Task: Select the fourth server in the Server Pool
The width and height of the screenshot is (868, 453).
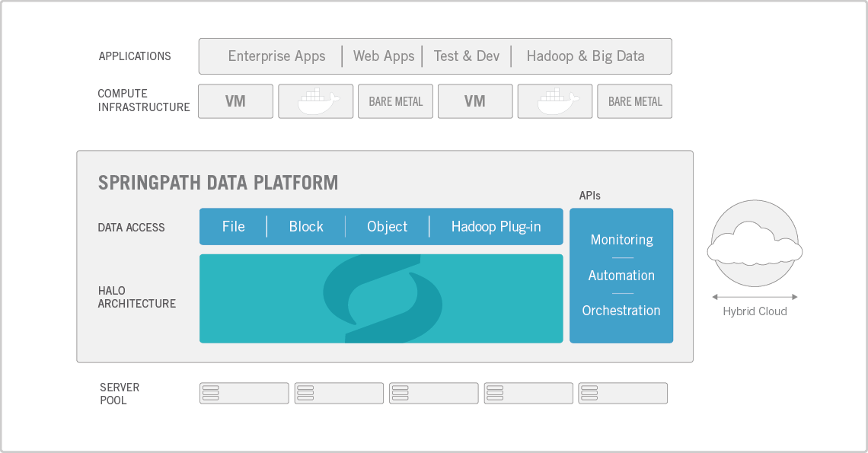Action: pyautogui.click(x=528, y=393)
